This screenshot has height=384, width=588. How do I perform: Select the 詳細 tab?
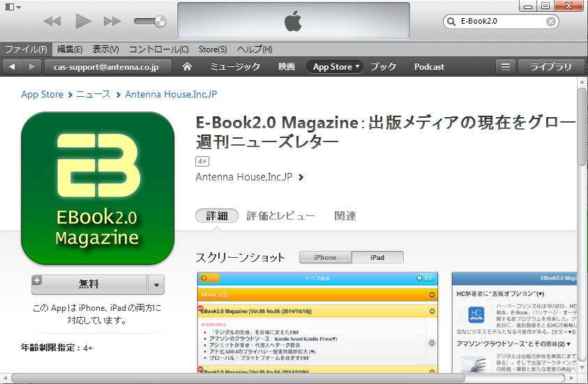point(217,216)
